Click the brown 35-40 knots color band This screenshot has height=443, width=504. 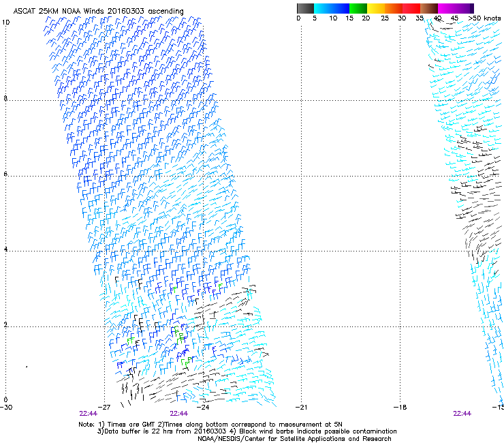point(429,8)
